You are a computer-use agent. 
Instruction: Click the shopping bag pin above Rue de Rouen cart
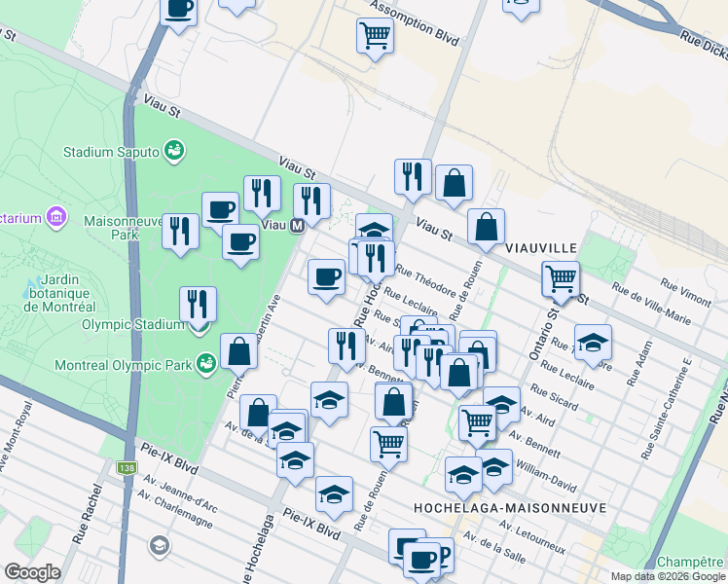coord(394,402)
